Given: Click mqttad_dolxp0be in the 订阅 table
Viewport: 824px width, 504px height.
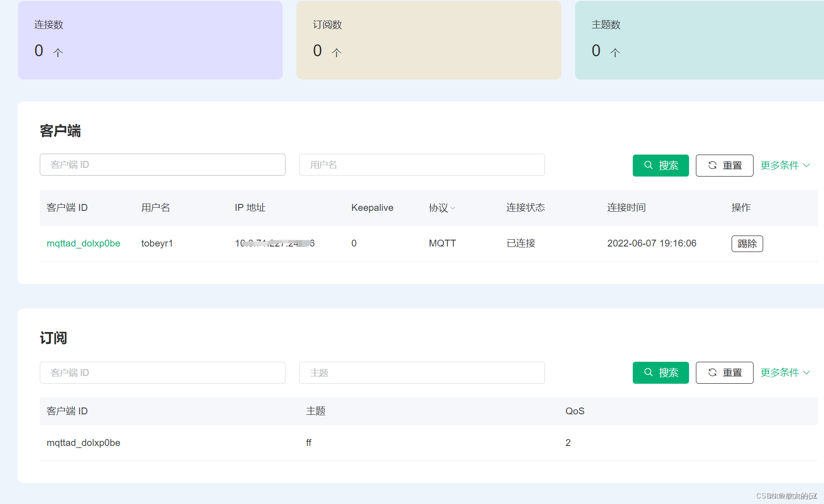Looking at the screenshot, I should click(83, 443).
